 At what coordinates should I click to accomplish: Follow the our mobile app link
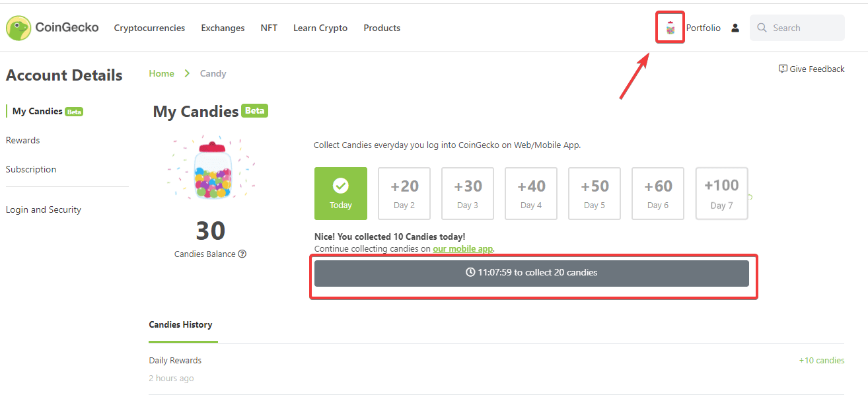(462, 248)
